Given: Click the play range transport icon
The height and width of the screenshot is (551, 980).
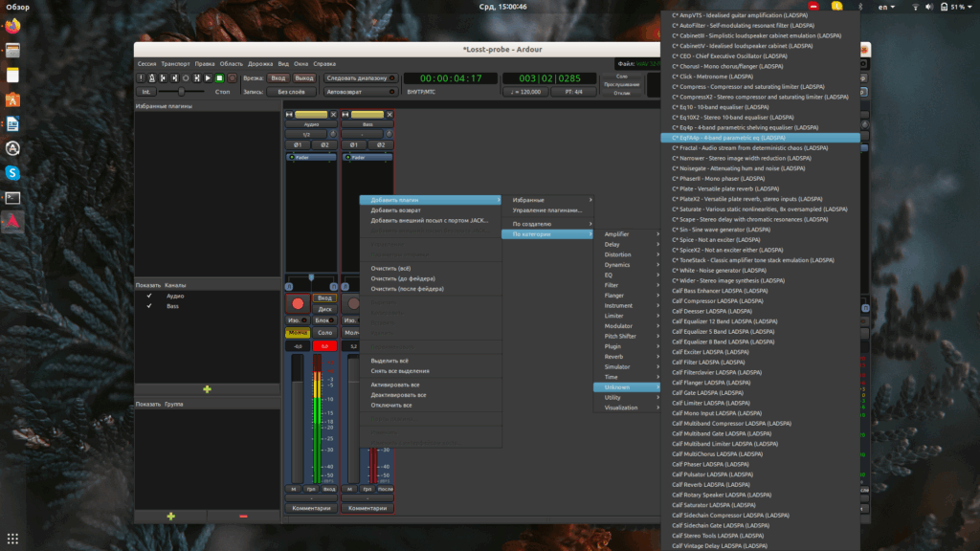Looking at the screenshot, I should click(x=197, y=78).
